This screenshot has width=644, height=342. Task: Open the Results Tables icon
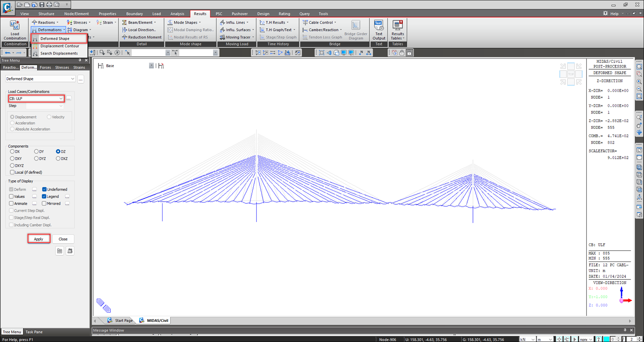397,30
